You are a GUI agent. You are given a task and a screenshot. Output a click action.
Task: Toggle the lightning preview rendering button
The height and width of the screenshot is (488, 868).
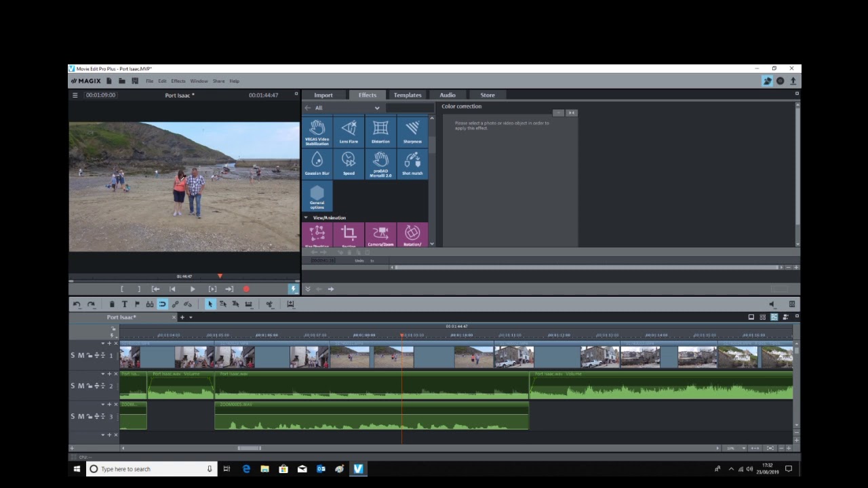293,289
